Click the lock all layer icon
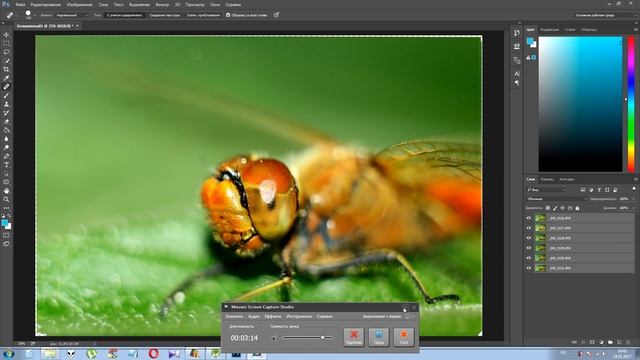 (577, 208)
